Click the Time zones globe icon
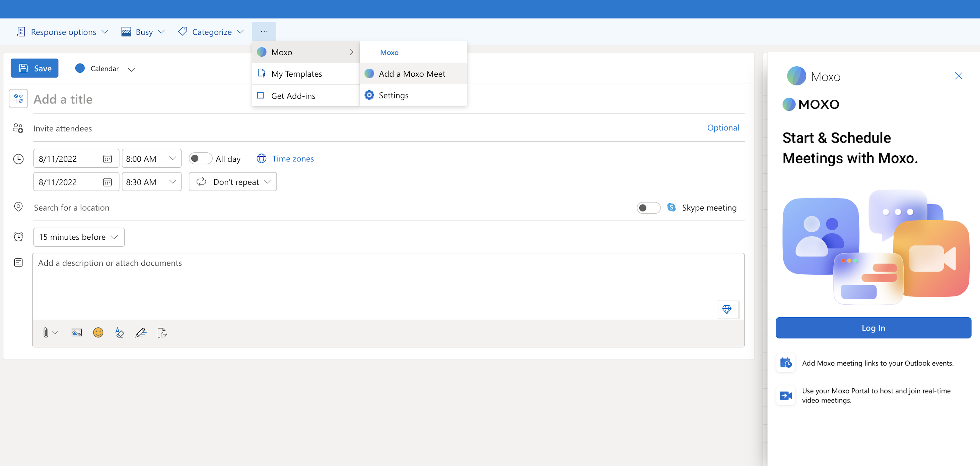Image resolution: width=980 pixels, height=466 pixels. pyautogui.click(x=261, y=159)
